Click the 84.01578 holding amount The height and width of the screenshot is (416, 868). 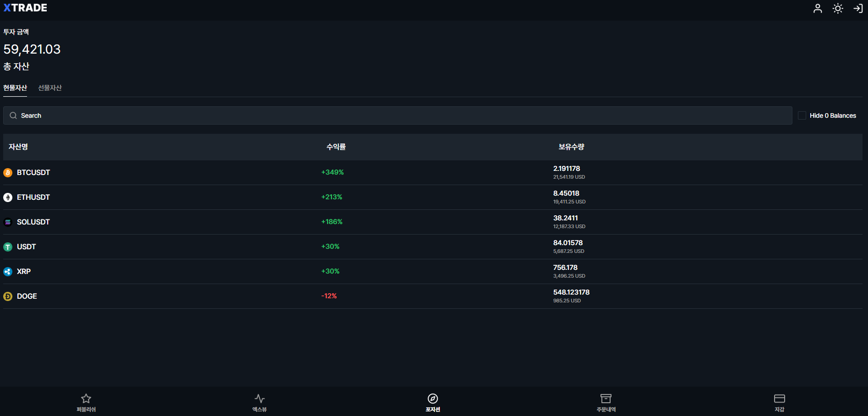(x=568, y=243)
